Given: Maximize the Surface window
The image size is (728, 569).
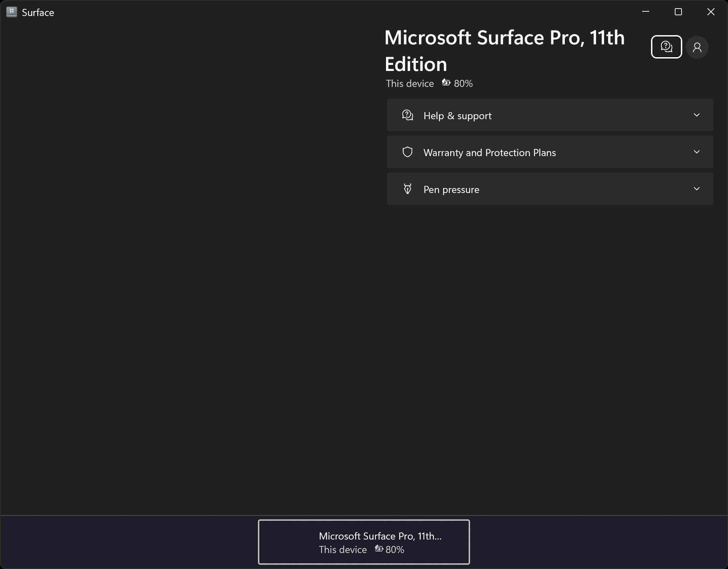Looking at the screenshot, I should [678, 12].
